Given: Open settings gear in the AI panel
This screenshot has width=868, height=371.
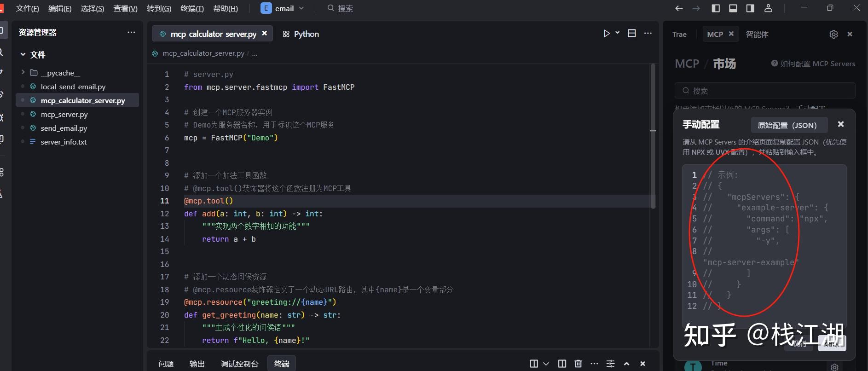Looking at the screenshot, I should [833, 34].
